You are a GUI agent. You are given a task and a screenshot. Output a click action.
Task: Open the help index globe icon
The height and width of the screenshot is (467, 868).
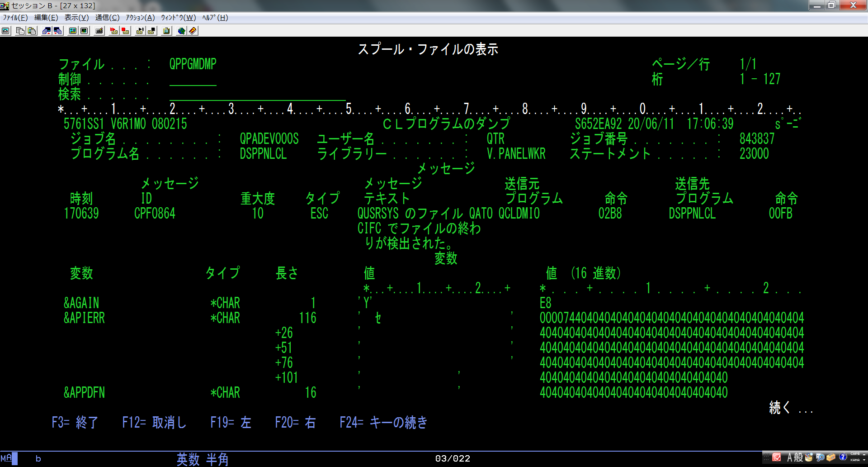181,31
